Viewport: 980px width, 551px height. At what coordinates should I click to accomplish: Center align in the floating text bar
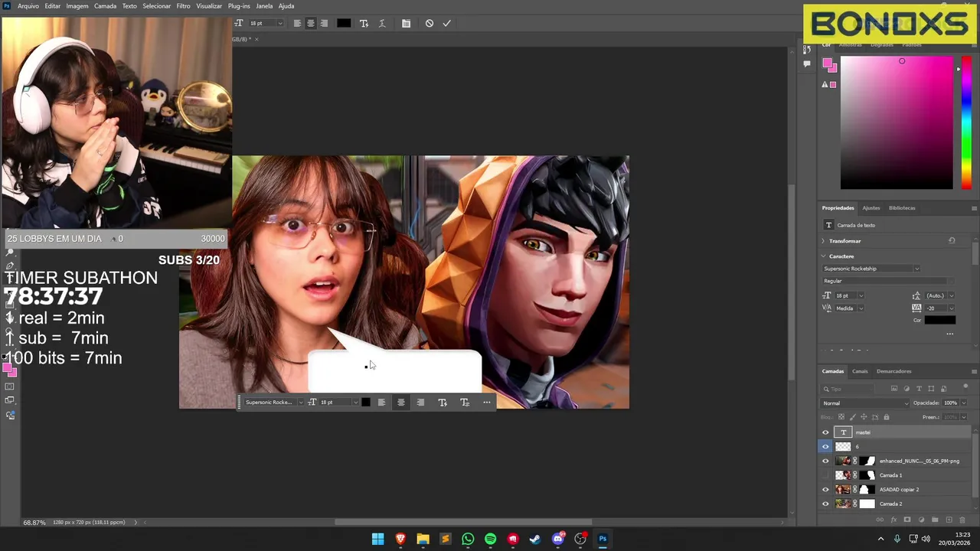pos(400,403)
